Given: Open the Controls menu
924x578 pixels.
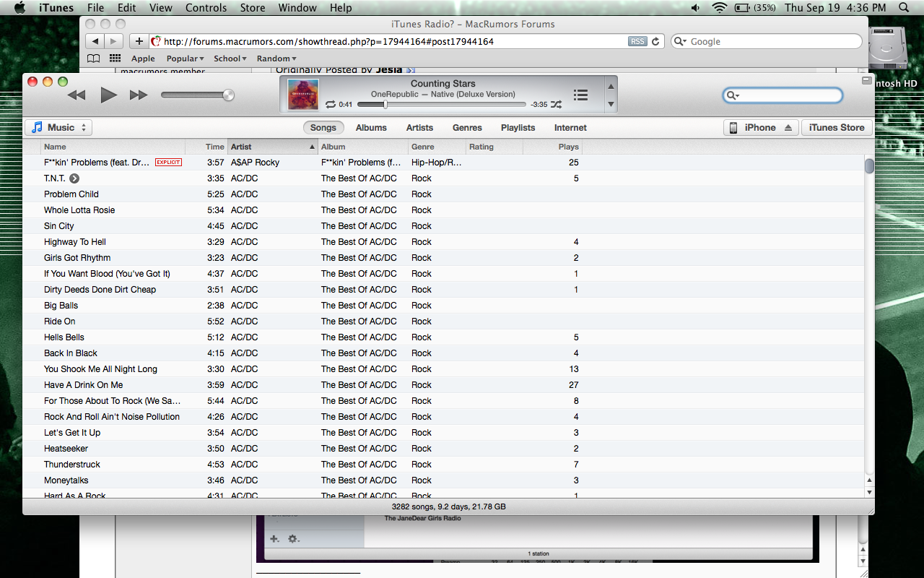Looking at the screenshot, I should click(x=206, y=8).
